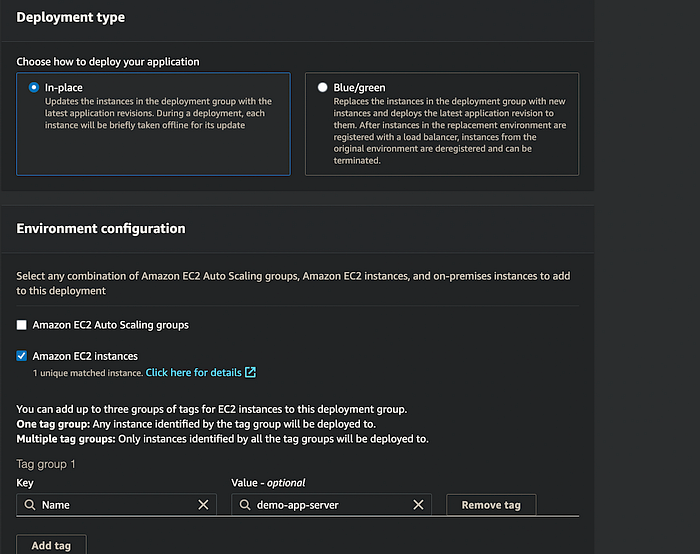Clear the Key field with X icon

pos(203,505)
